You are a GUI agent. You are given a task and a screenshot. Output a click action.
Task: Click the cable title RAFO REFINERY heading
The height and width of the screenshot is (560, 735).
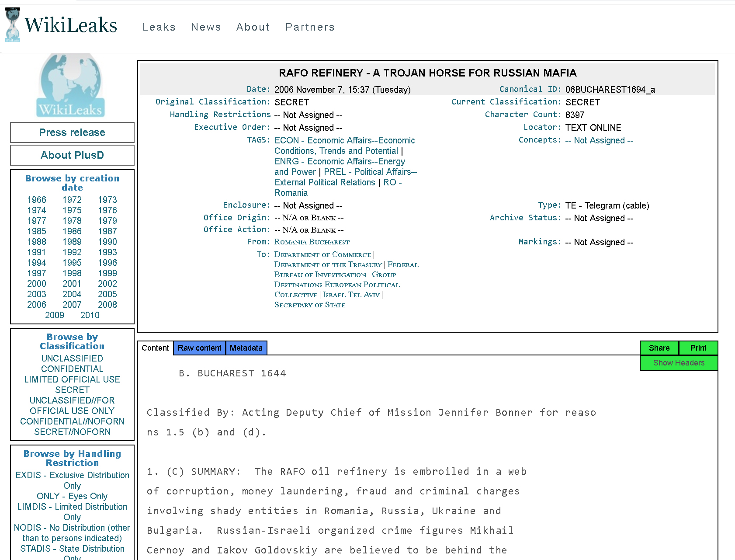[428, 73]
